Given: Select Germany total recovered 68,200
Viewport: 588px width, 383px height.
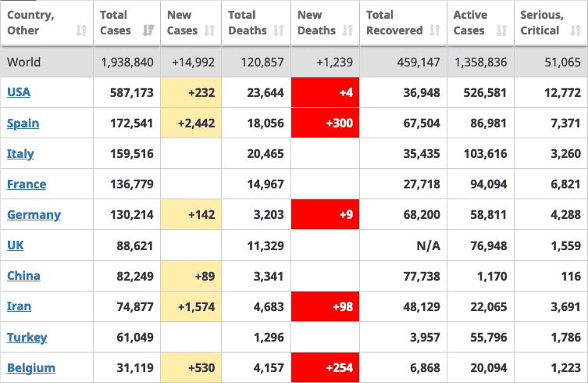Looking at the screenshot, I should click(x=422, y=215).
